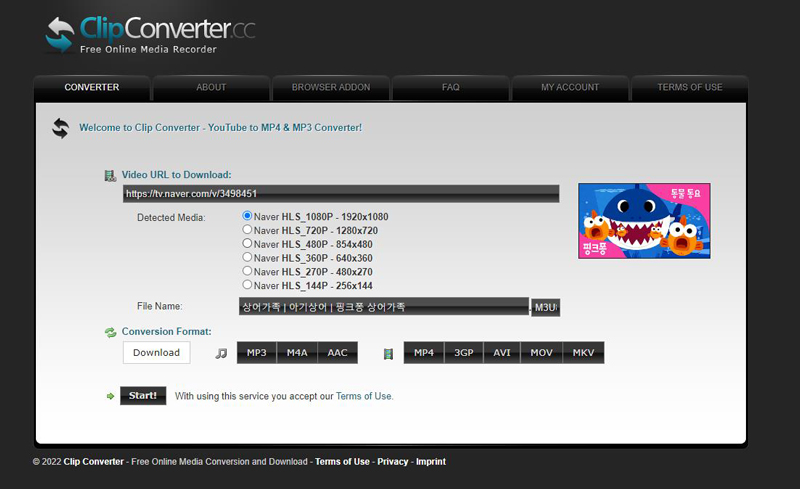Open the Browser Addon tab
The width and height of the screenshot is (800, 489).
point(331,88)
